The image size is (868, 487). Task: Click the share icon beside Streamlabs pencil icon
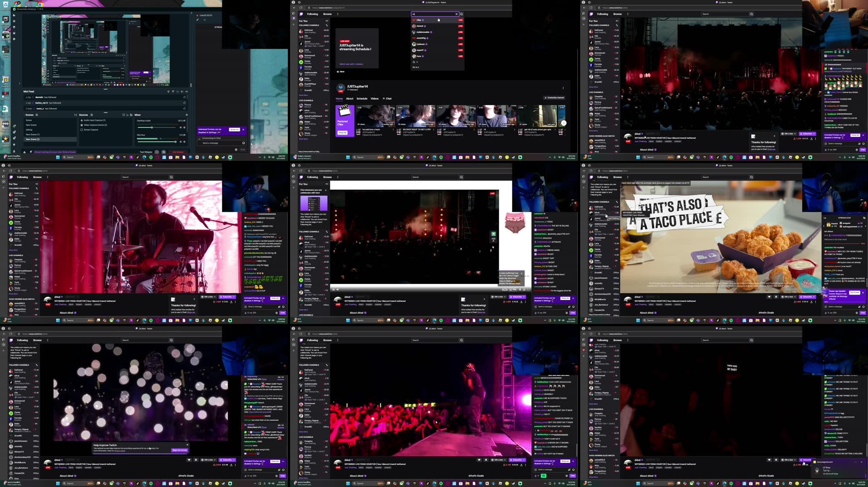tap(205, 20)
